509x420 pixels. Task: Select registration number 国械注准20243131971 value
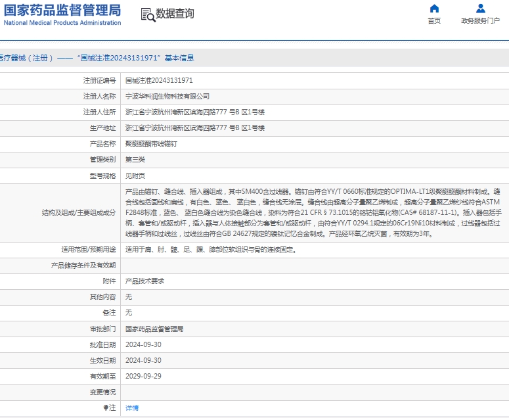(x=159, y=81)
